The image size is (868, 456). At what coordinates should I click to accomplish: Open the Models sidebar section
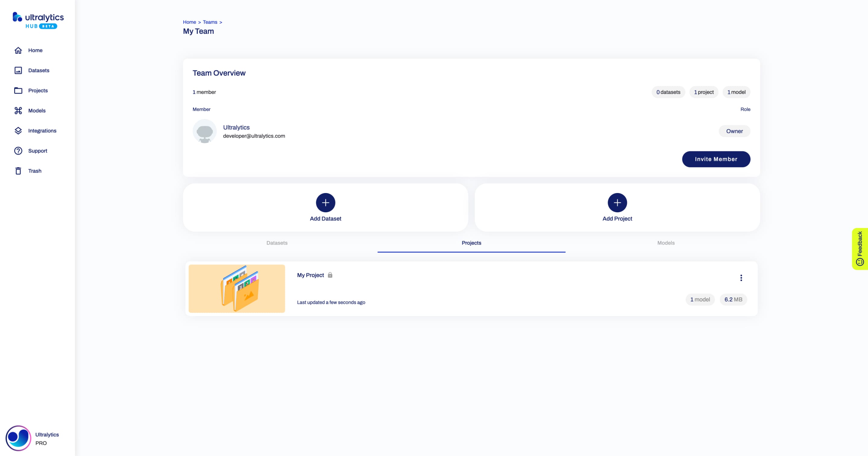coord(36,110)
